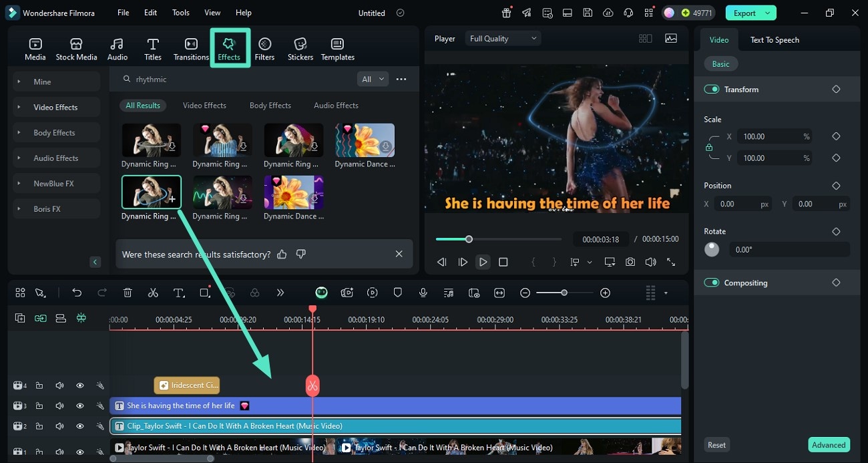
Task: Add keyframe for Rotate
Action: pyautogui.click(x=836, y=231)
